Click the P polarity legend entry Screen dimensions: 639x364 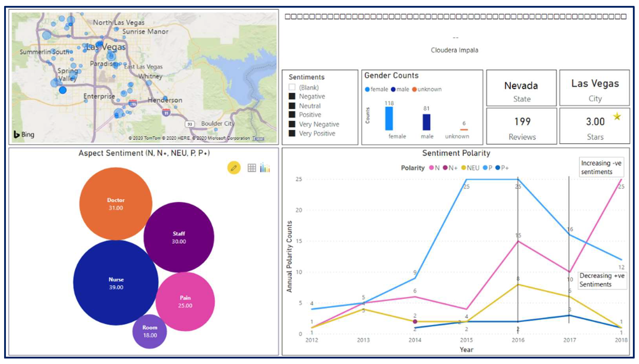point(487,168)
